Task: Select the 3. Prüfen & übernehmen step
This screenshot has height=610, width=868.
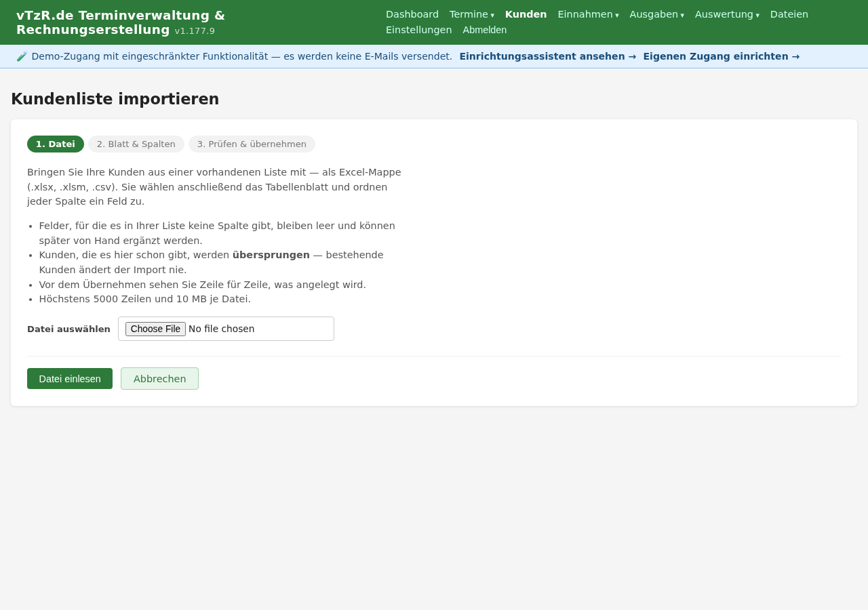Action: click(252, 144)
